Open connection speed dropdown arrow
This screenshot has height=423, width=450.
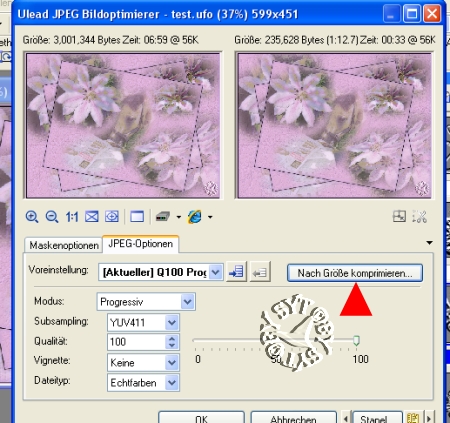point(179,217)
